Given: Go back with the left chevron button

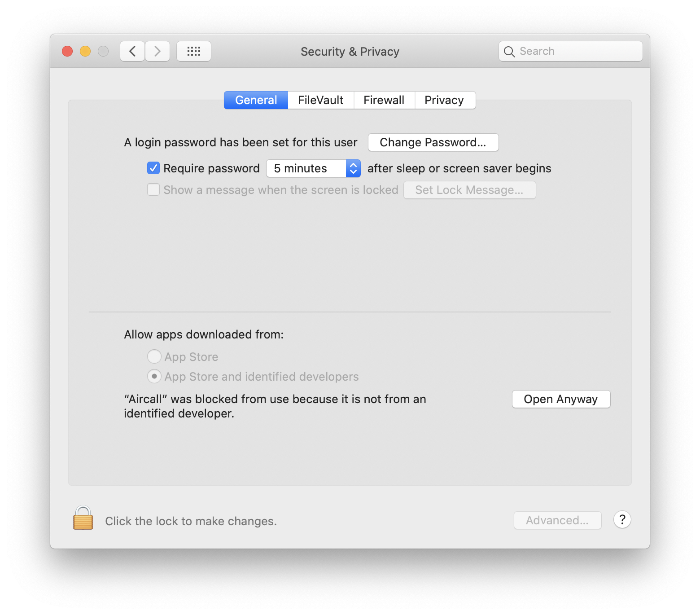Looking at the screenshot, I should coord(132,51).
